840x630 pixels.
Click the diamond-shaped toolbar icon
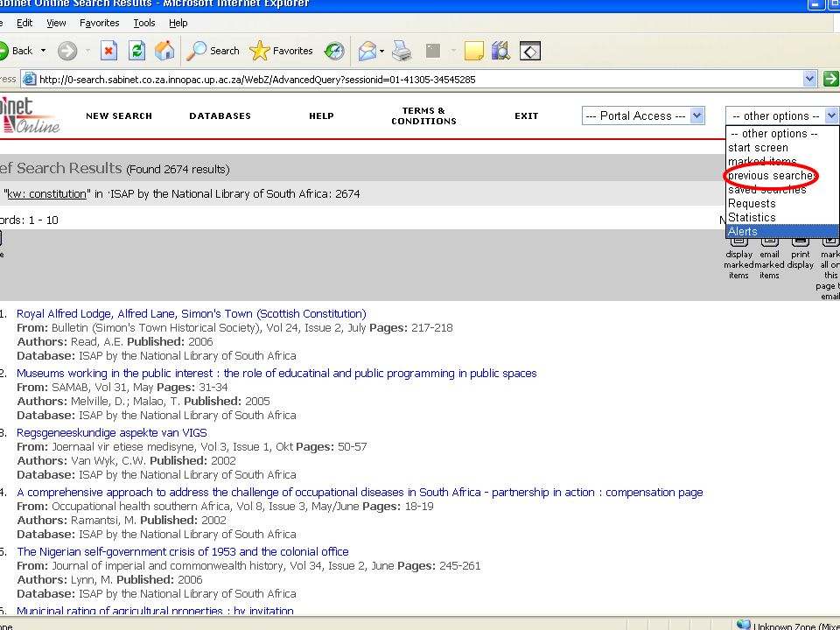530,51
